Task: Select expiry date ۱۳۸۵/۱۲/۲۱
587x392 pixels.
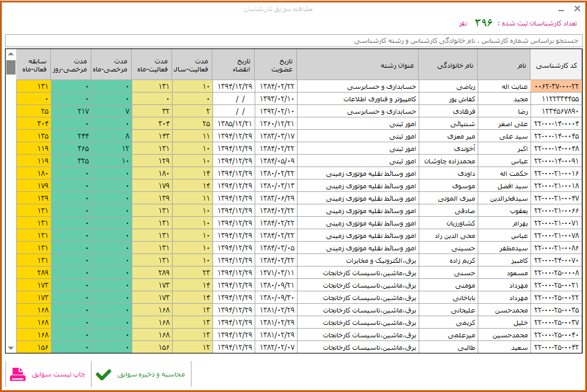Action: [x=233, y=124]
